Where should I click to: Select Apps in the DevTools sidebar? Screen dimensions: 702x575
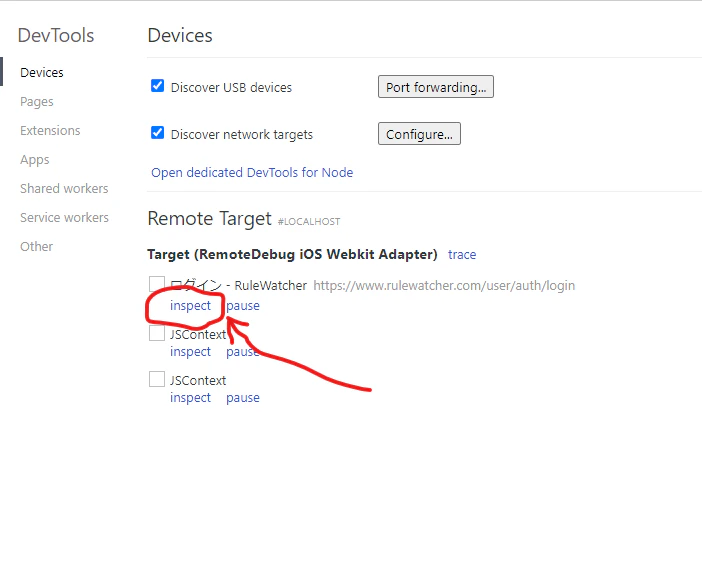coord(34,160)
